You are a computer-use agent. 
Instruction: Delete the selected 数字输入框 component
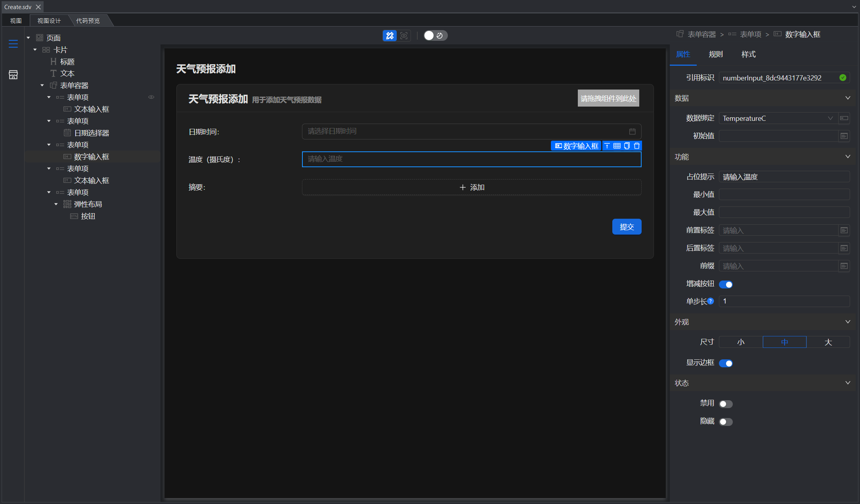pos(636,146)
